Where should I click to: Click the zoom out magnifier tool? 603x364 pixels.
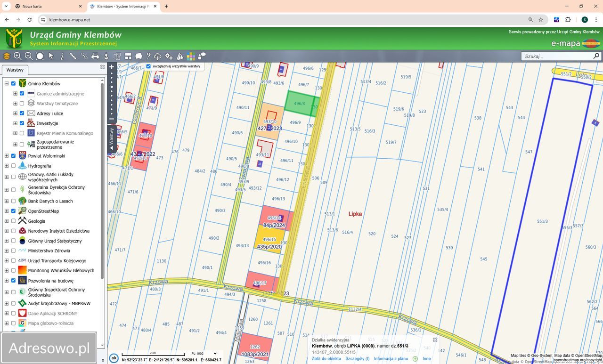point(28,56)
